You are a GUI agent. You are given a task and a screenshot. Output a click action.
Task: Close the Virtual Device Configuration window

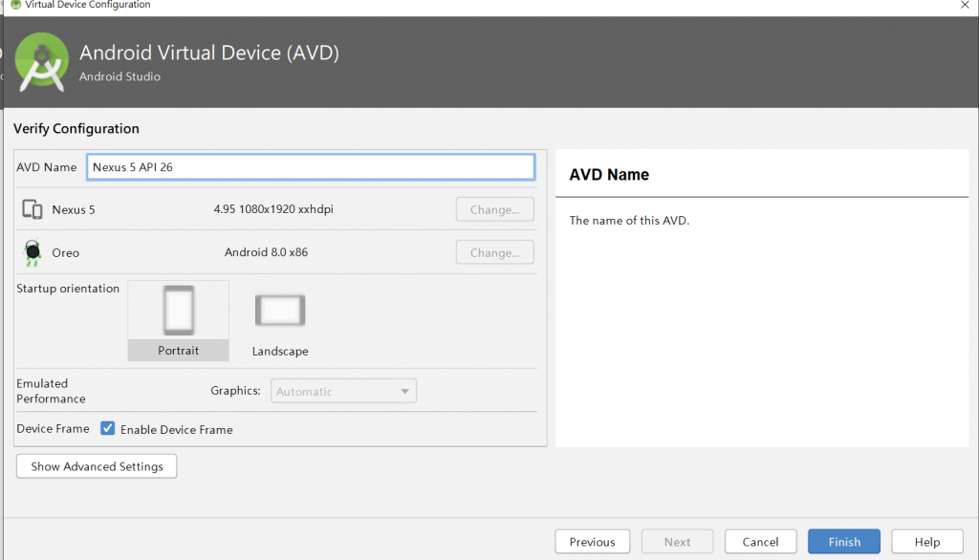[x=965, y=5]
